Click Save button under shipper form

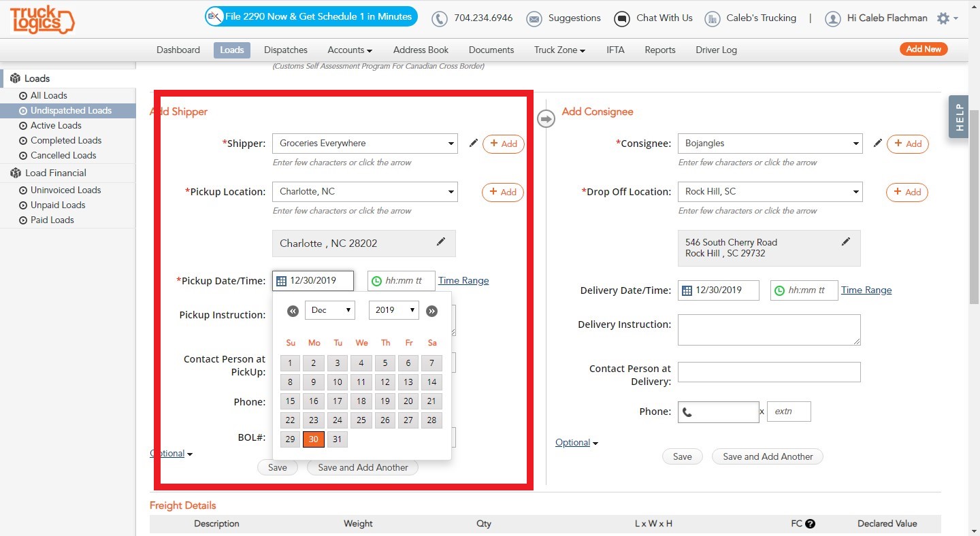pos(278,468)
